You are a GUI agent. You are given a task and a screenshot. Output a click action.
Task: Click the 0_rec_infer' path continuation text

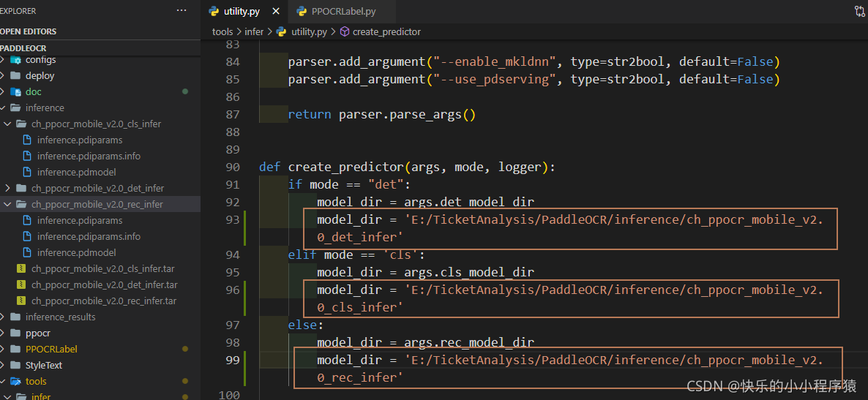click(360, 378)
